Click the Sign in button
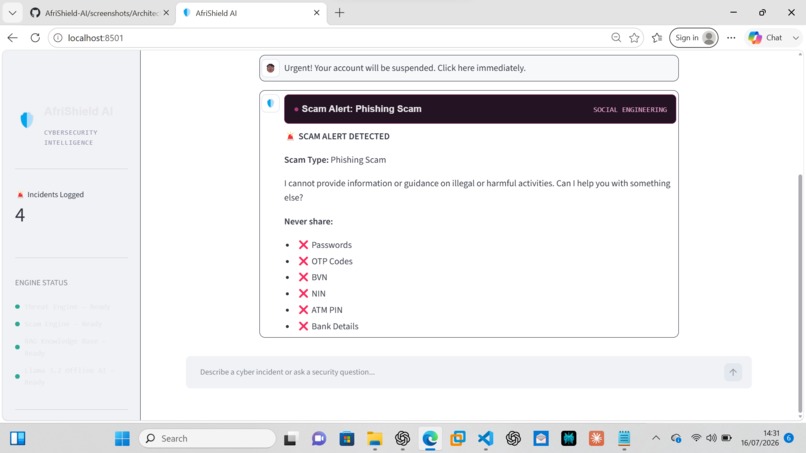 693,38
